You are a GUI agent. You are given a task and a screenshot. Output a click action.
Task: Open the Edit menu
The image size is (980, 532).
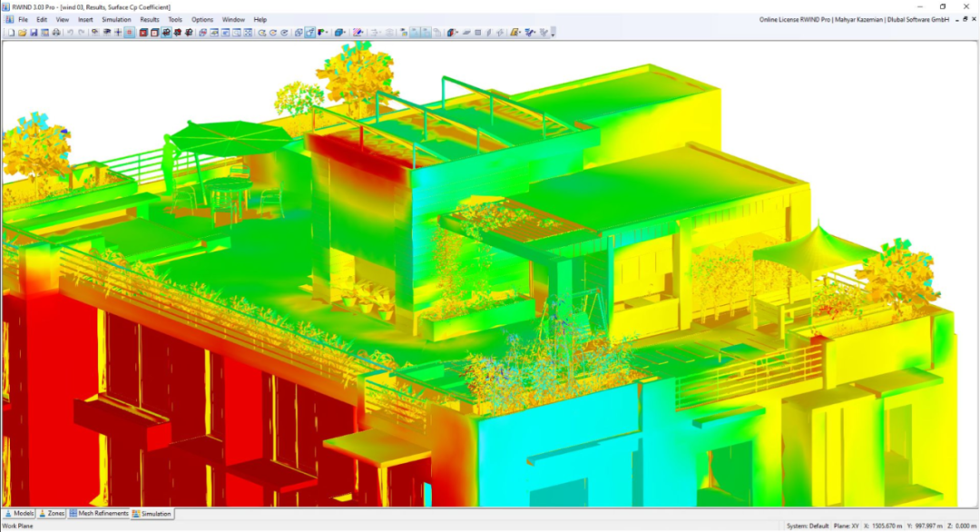point(42,20)
